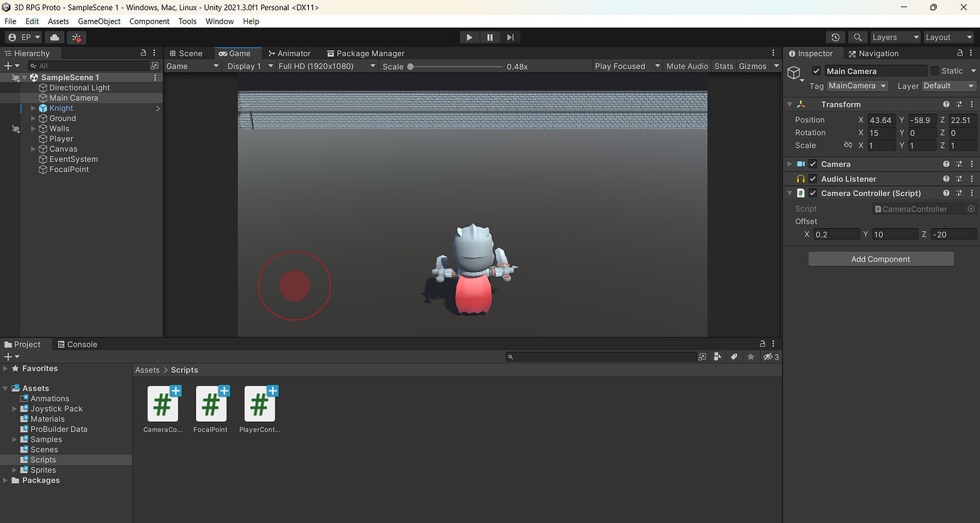Viewport: 980px width, 523px height.
Task: Open the Layers dropdown
Action: (895, 37)
